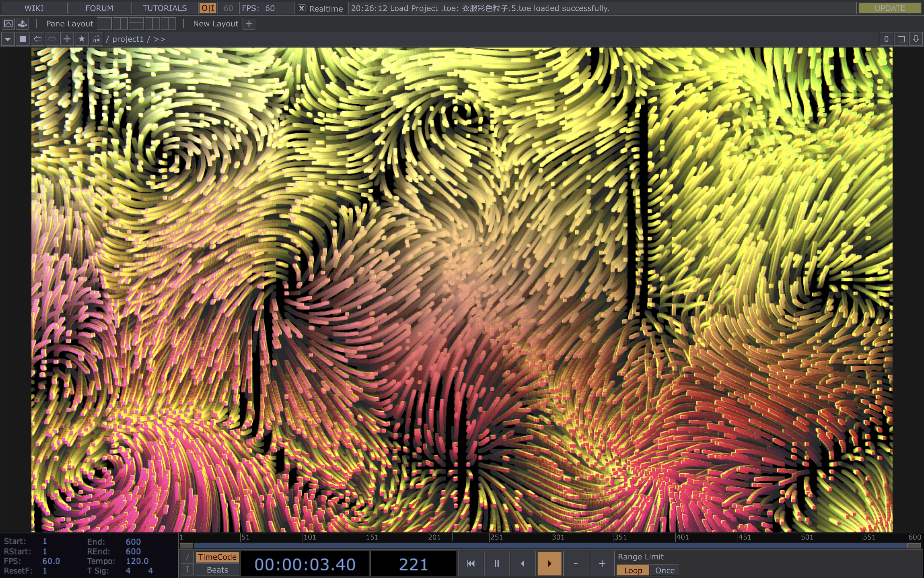Click the frame number 221 field
Image resolution: width=924 pixels, height=578 pixels.
click(x=413, y=564)
